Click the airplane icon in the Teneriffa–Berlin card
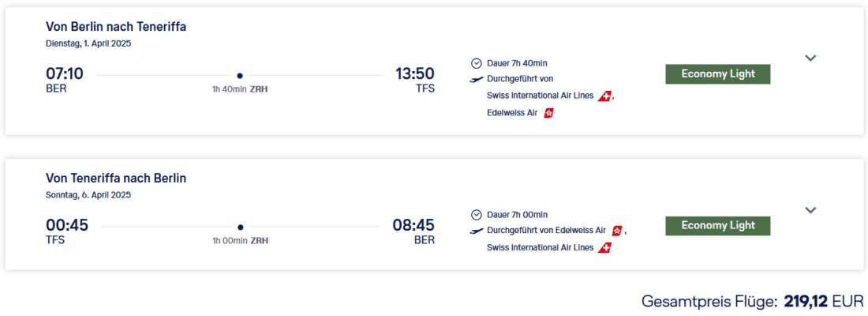The width and height of the screenshot is (868, 316). [476, 231]
